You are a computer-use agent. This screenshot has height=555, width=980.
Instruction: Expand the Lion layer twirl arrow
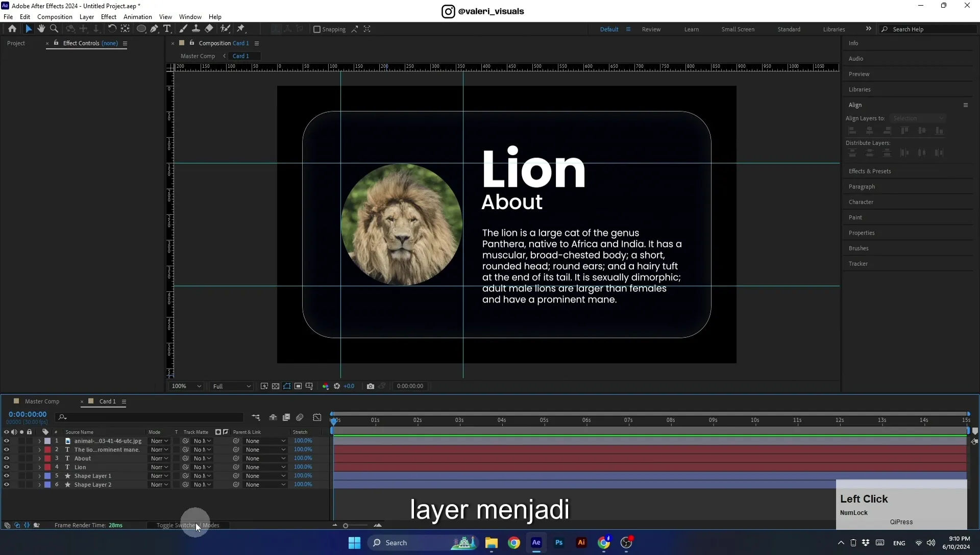coord(39,467)
